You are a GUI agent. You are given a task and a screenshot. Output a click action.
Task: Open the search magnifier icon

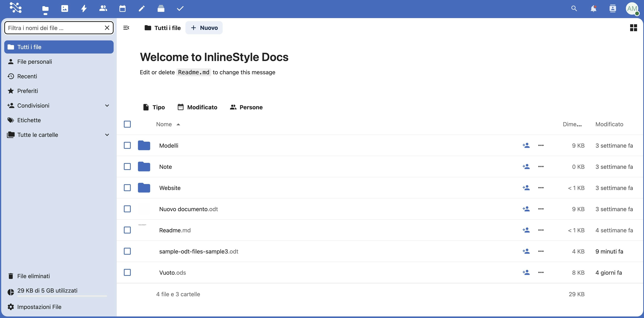click(x=574, y=8)
